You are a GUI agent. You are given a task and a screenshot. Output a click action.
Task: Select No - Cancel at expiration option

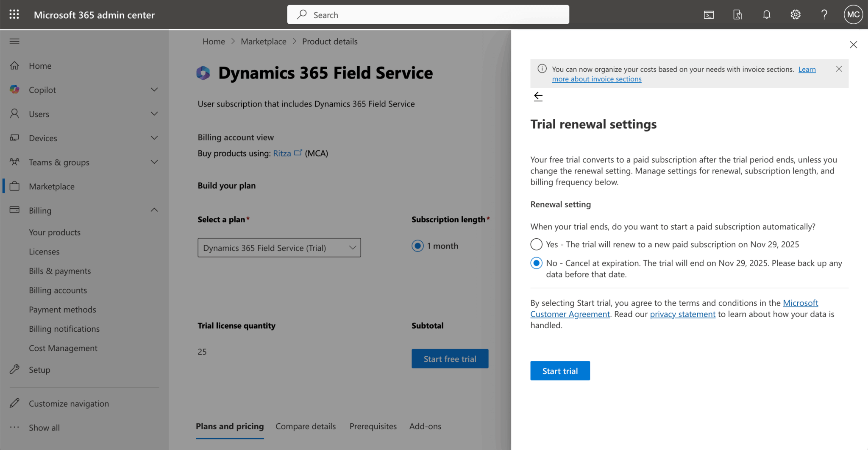(x=536, y=263)
